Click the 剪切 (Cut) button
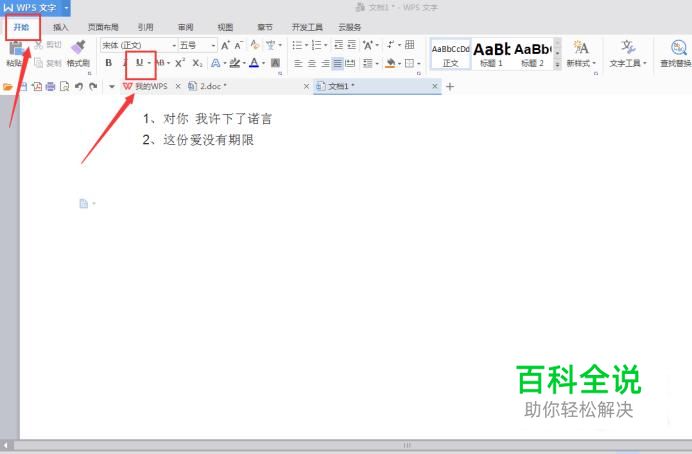The height and width of the screenshot is (454, 692). 49,45
